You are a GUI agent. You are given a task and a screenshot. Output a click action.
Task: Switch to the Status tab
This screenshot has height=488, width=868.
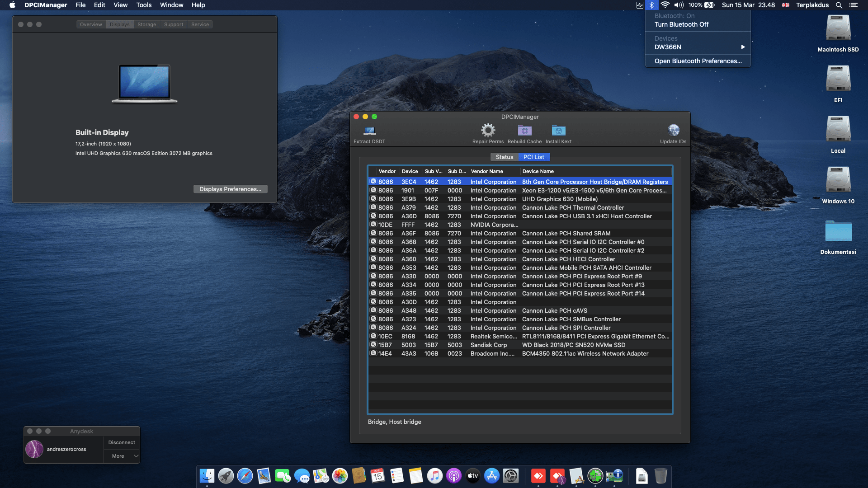point(505,157)
